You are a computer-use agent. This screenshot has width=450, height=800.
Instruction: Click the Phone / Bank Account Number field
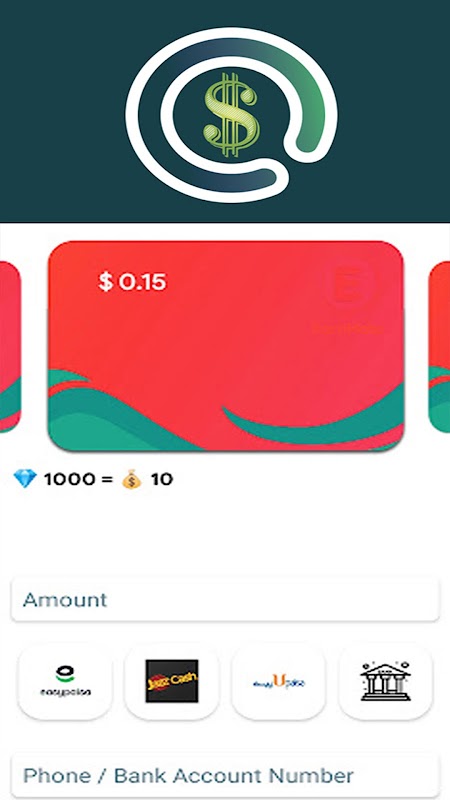225,776
